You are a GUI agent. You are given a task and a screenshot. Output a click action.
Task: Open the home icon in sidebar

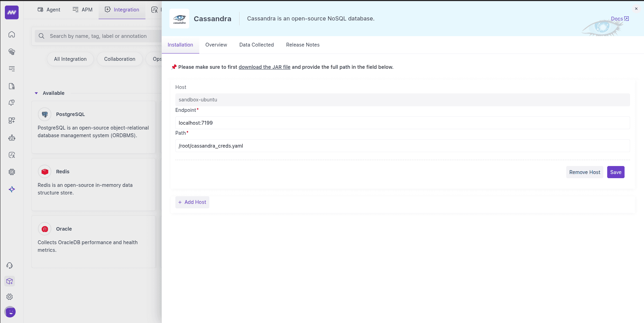pyautogui.click(x=12, y=34)
